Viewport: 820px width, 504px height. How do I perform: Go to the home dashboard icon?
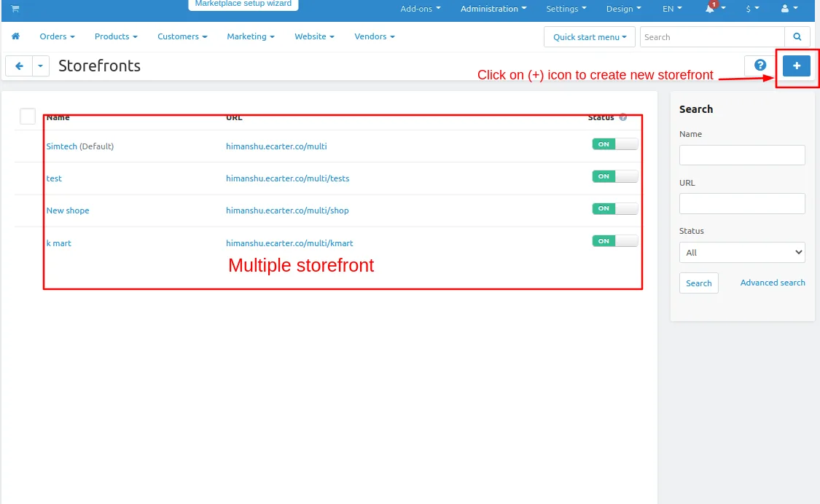tap(16, 36)
